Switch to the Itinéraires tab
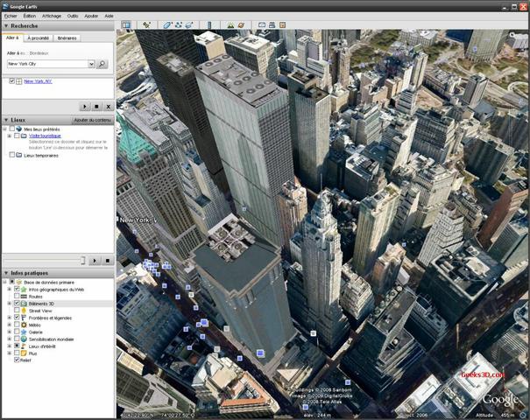 (x=67, y=38)
